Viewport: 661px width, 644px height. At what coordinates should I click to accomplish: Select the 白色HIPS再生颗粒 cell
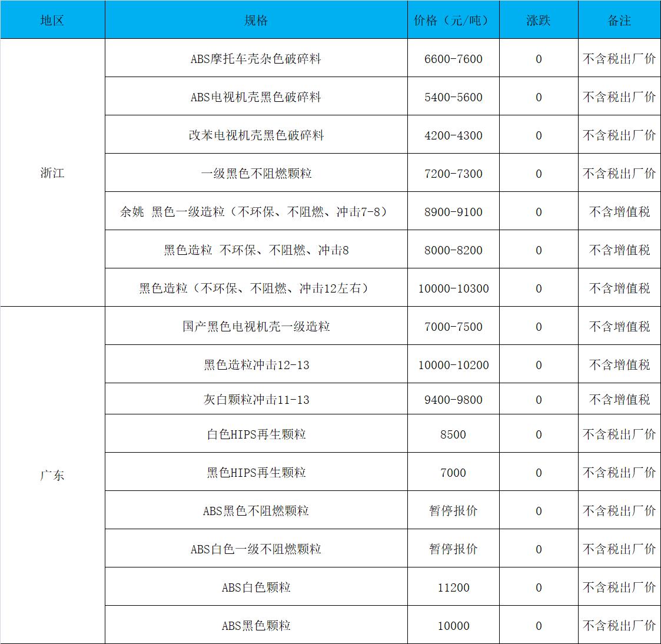(256, 434)
